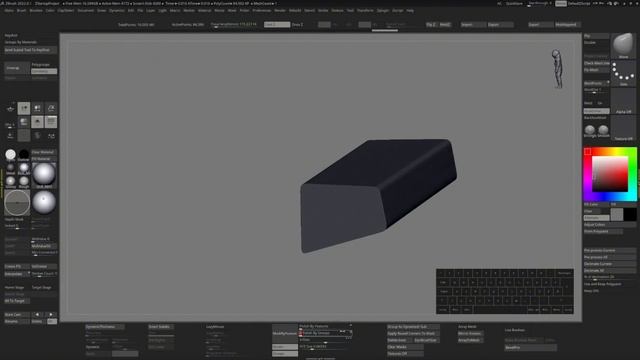Open the Alpha Off selector

(623, 101)
